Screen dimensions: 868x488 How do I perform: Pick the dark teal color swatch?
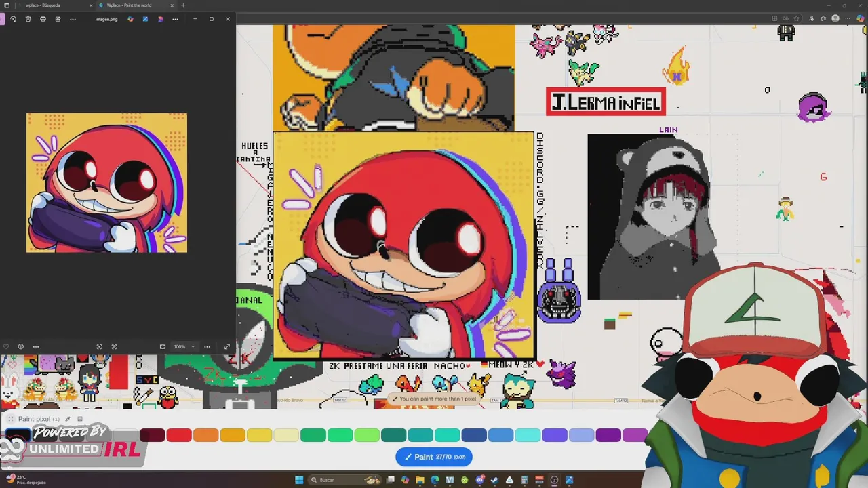pyautogui.click(x=394, y=435)
